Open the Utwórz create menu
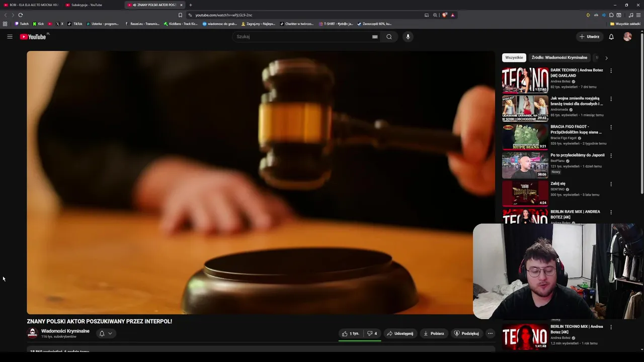644x362 pixels. coord(589,37)
